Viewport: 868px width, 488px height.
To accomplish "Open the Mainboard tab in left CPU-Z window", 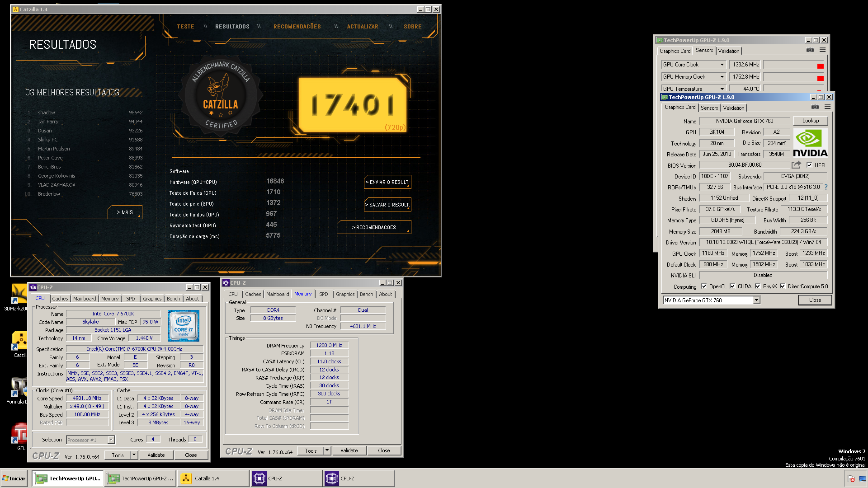I will 85,299.
